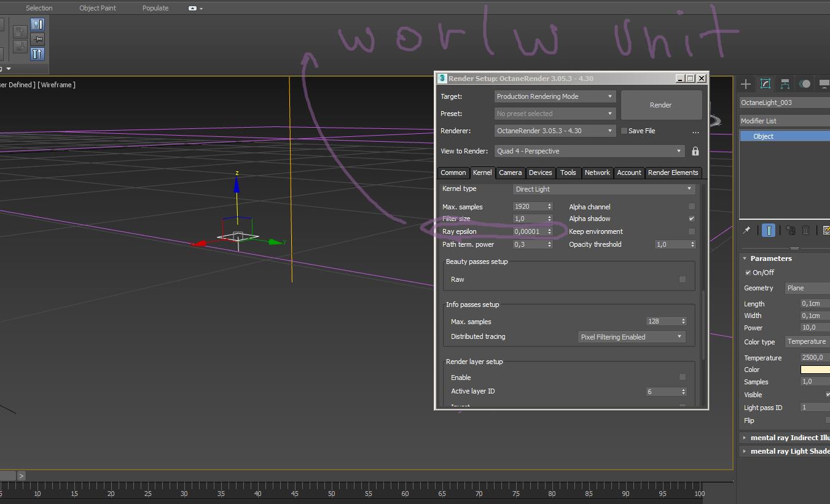Adjust the Opacity threshold spinner
830x504 pixels.
click(x=692, y=244)
